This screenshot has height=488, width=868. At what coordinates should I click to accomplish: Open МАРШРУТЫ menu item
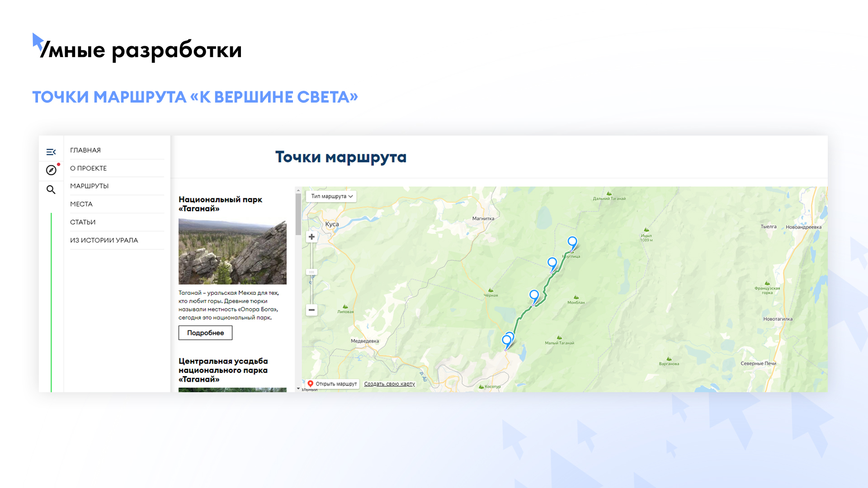point(90,186)
